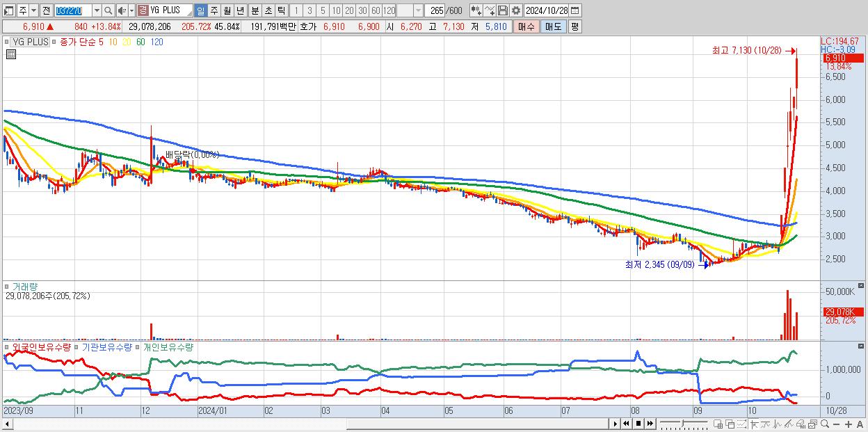Click the scrollbar right arrow
This screenshot has width=868, height=432.
[x=615, y=424]
